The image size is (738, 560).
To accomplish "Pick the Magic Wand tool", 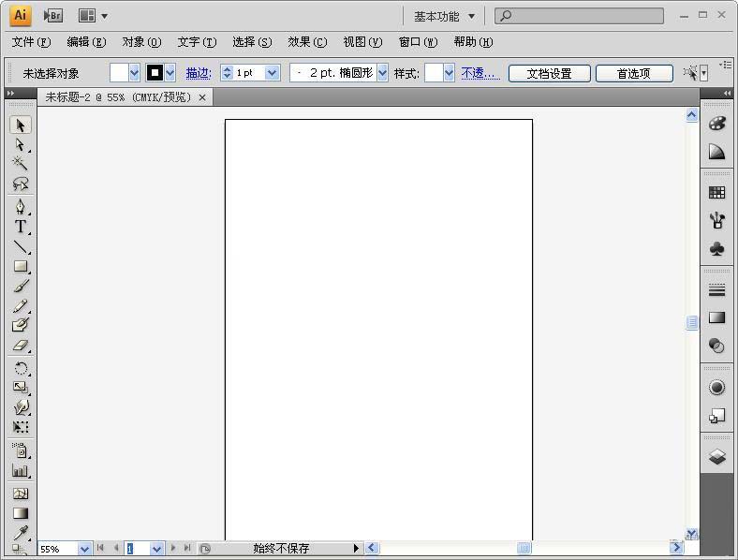I will (x=20, y=164).
